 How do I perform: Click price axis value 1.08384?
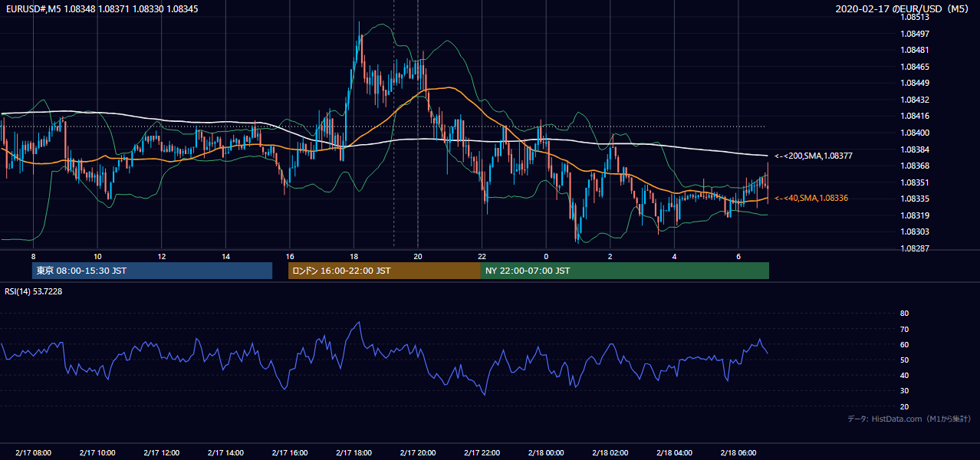[915, 149]
